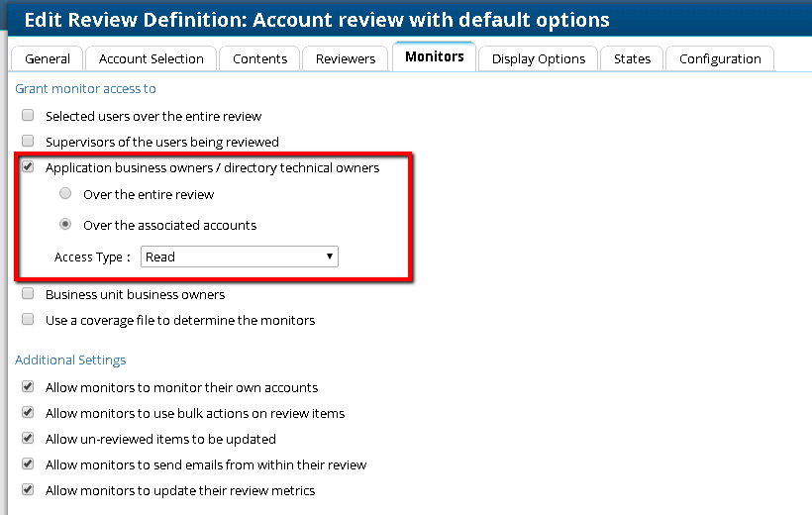This screenshot has height=515, width=812.
Task: Open the Display Options tab
Action: 538,58
